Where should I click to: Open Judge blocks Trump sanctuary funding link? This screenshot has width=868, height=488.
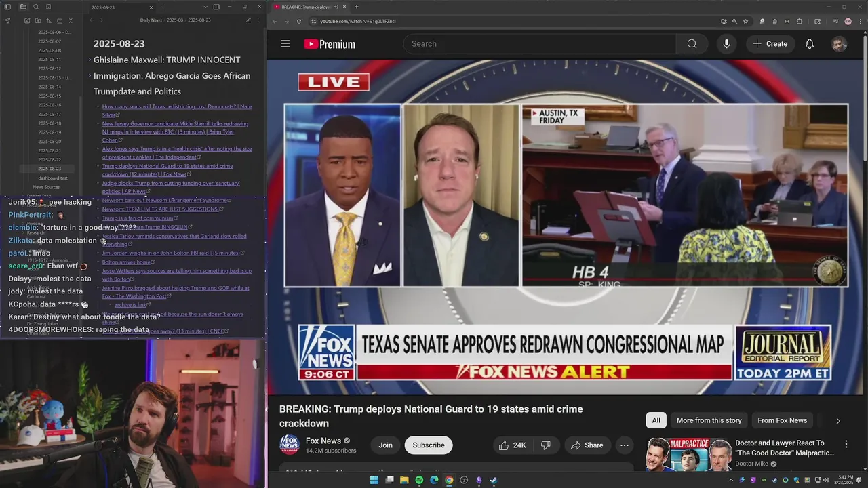pos(171,187)
